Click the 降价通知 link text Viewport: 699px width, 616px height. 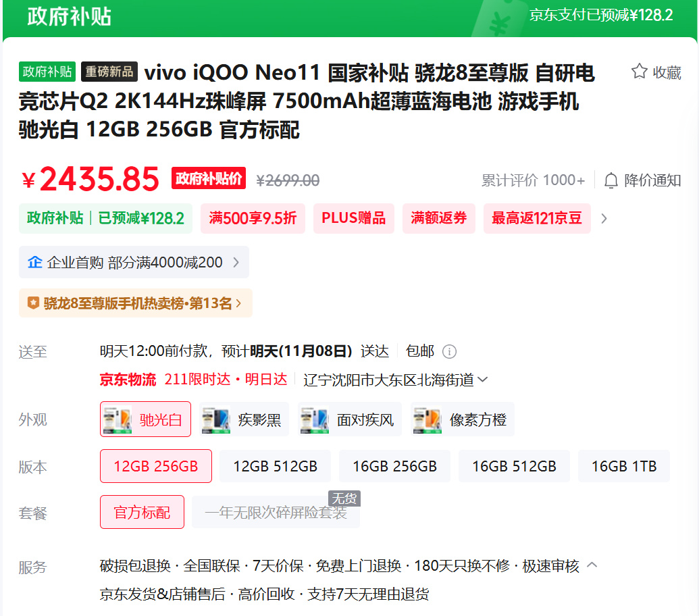pos(652,180)
